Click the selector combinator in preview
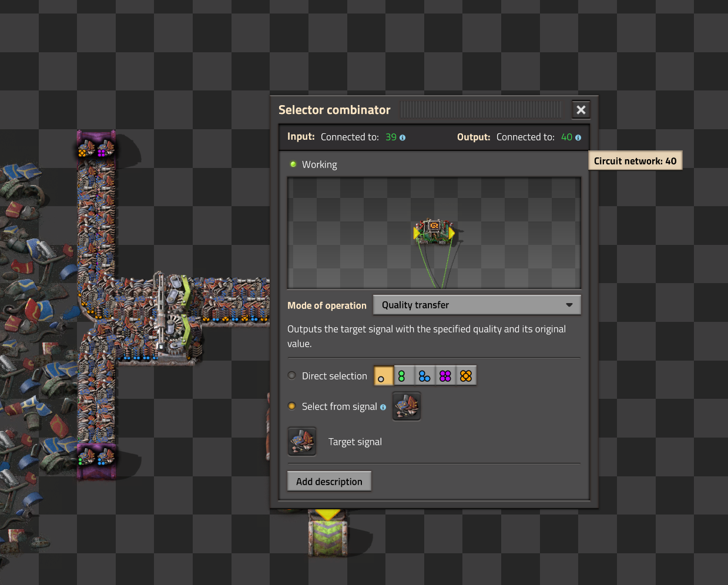Screen dimensions: 728x585 (x=434, y=232)
